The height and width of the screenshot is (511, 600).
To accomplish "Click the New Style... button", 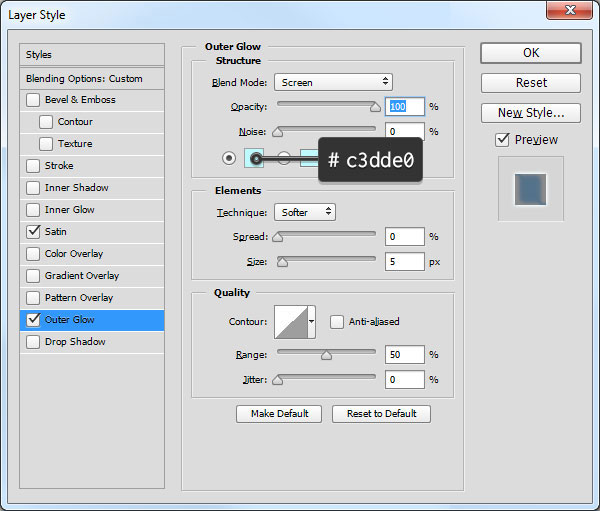I will [x=531, y=113].
